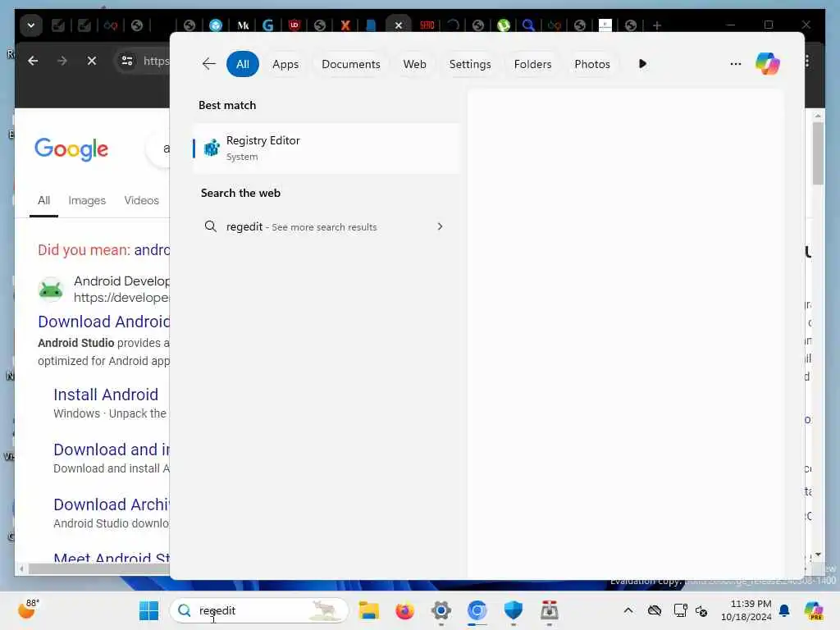Viewport: 840px width, 630px height.
Task: Open Install Android sublink
Action: click(106, 395)
